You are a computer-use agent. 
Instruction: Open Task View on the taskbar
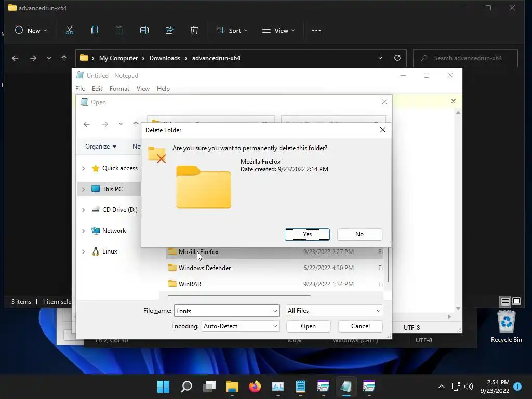(209, 387)
